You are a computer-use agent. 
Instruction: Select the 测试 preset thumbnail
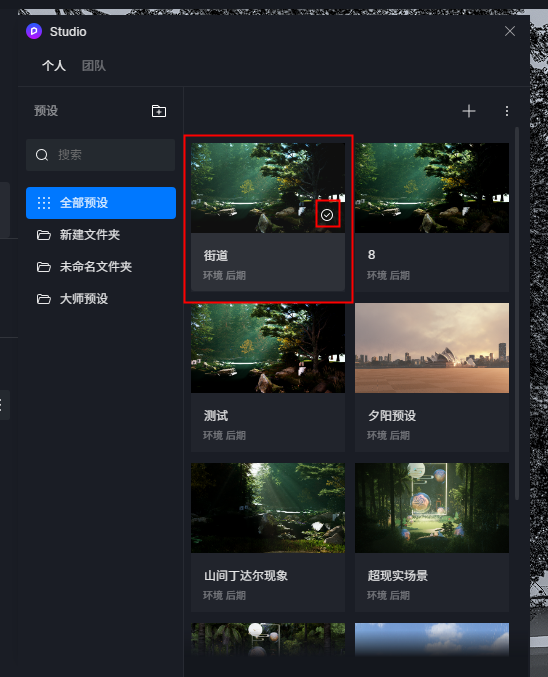click(x=268, y=348)
